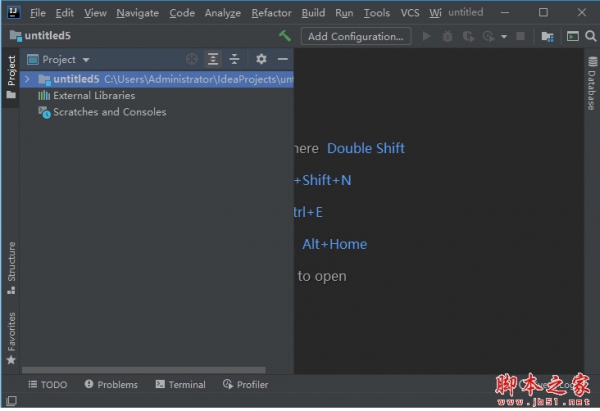This screenshot has width=600, height=411.
Task: Click untitled5 breadcrumb in navigation bar
Action: pos(41,36)
